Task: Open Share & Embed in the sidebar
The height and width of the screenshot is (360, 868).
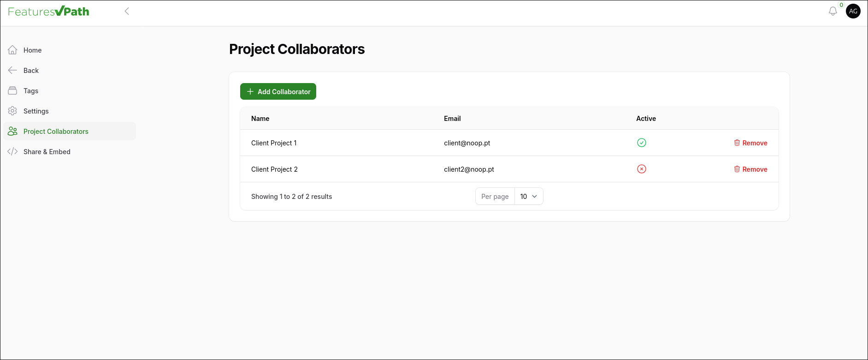Action: pos(70,151)
